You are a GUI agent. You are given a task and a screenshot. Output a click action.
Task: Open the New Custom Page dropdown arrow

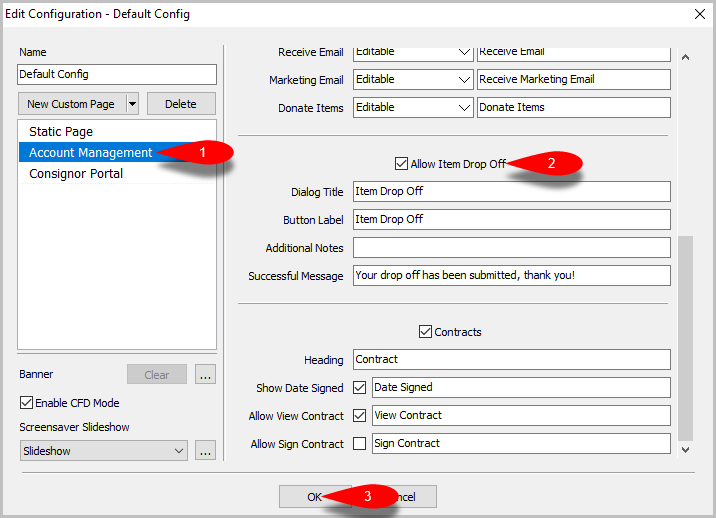pyautogui.click(x=132, y=104)
